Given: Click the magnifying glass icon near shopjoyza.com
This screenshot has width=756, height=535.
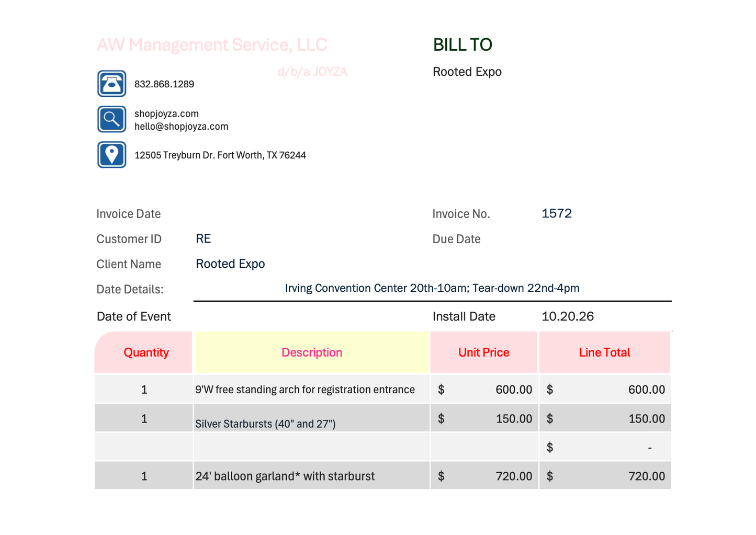Looking at the screenshot, I should point(111,119).
